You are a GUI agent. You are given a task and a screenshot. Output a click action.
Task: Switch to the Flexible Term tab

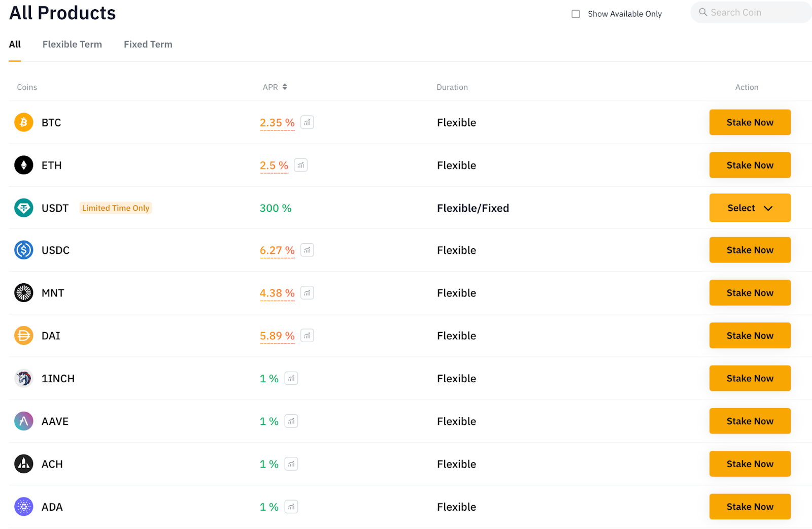click(x=72, y=44)
